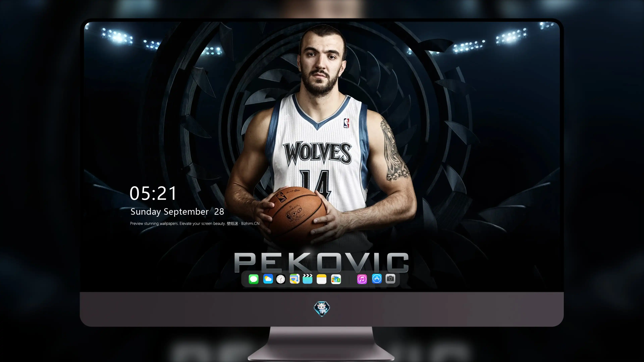Open the Maps app in the dock
644x362 pixels.
[x=294, y=279]
